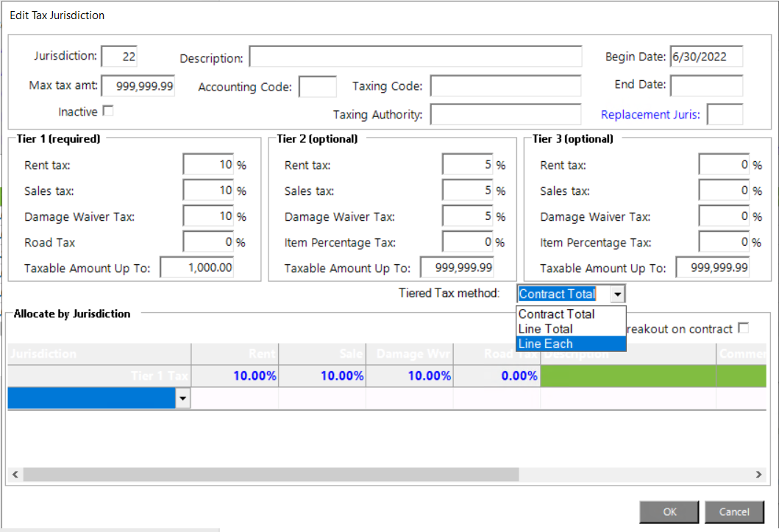Click the scrollbar right arrow
Image resolution: width=779 pixels, height=532 pixels.
[x=759, y=475]
